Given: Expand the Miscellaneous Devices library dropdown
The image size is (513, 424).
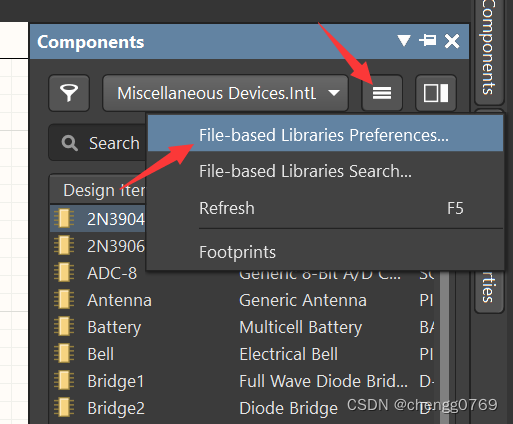Looking at the screenshot, I should [x=226, y=93].
